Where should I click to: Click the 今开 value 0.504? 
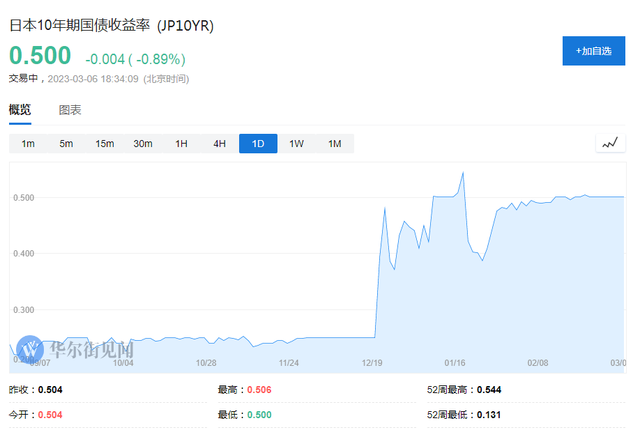pyautogui.click(x=50, y=415)
